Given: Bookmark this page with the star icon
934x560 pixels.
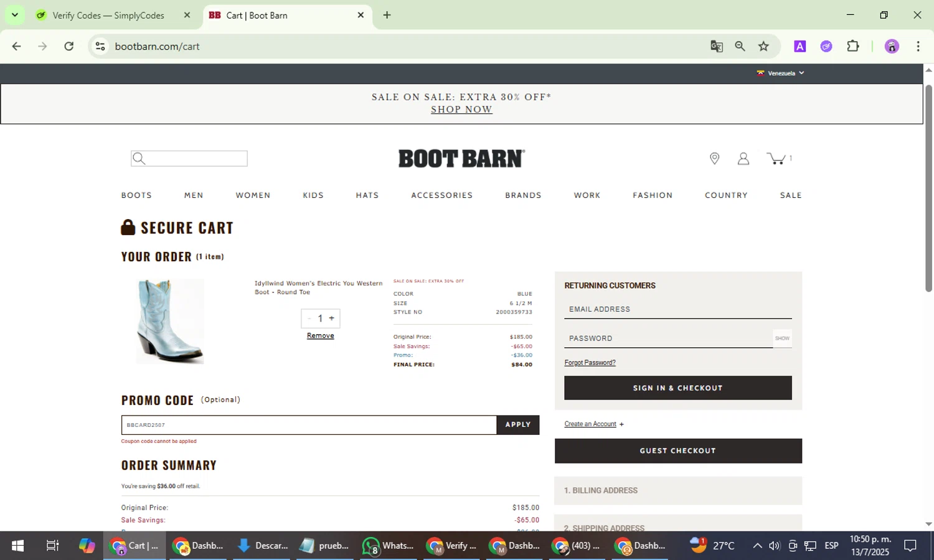Looking at the screenshot, I should [x=763, y=46].
